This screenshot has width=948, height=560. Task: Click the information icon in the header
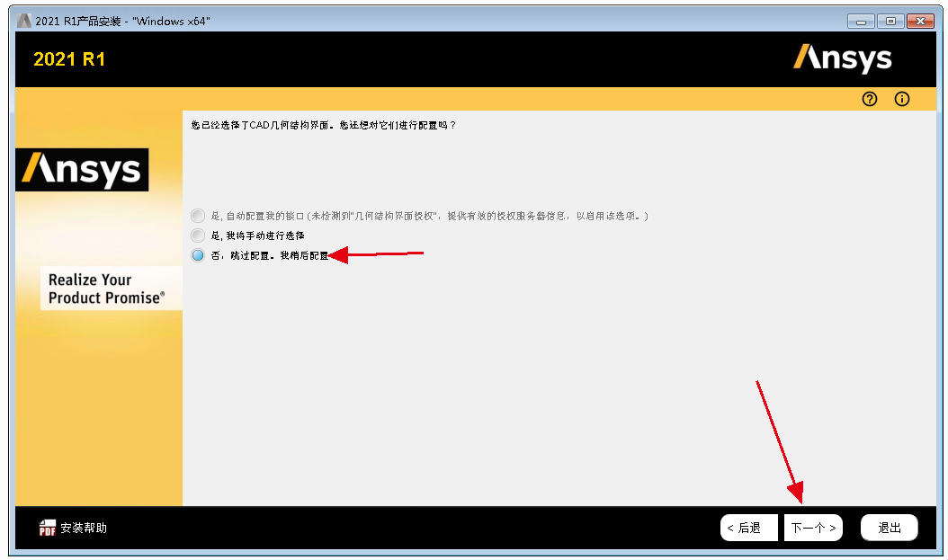[x=901, y=99]
